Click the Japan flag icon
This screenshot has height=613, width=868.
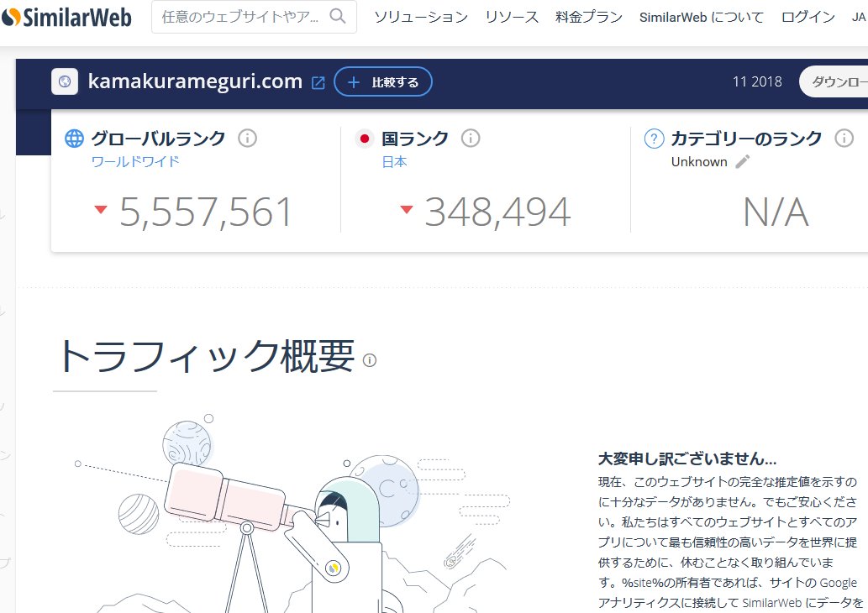tap(364, 139)
